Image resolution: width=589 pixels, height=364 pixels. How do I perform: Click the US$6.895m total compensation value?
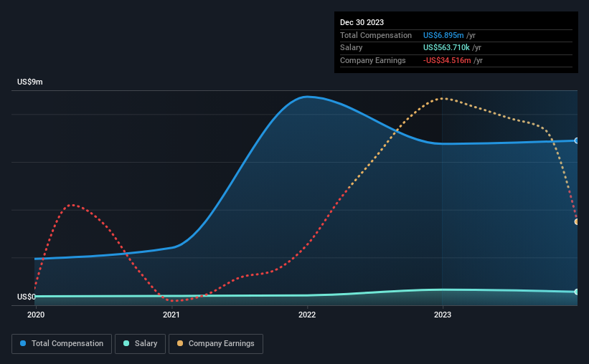click(443, 35)
